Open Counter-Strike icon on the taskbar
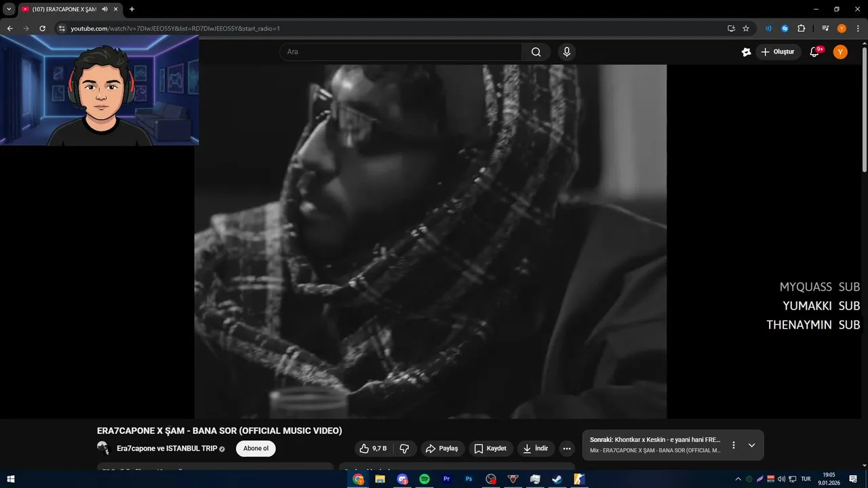Screen dimensions: 868x488 coord(578,479)
